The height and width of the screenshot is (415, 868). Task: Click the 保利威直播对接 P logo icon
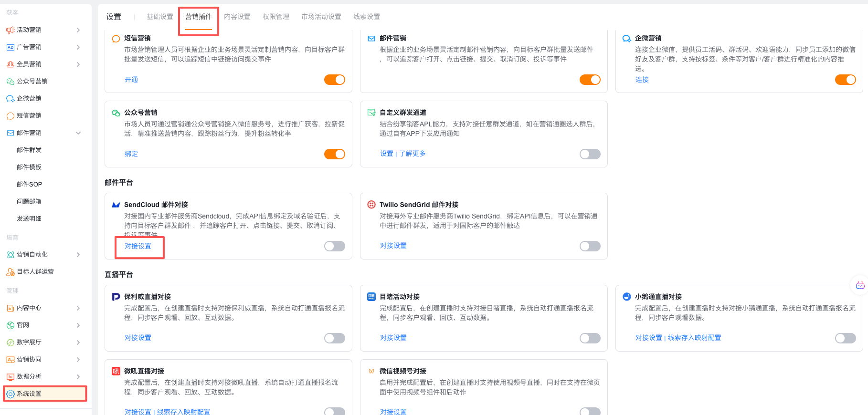click(x=116, y=297)
